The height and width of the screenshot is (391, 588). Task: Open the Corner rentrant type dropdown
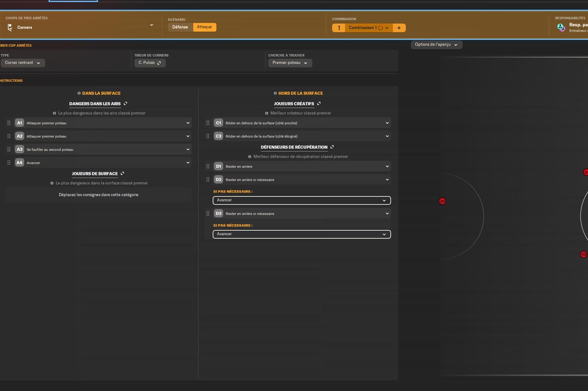tap(23, 63)
